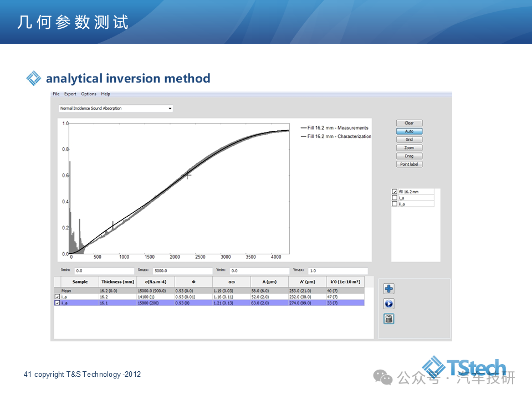532x399 pixels.
Task: Click the Sample column header
Action: click(80, 282)
